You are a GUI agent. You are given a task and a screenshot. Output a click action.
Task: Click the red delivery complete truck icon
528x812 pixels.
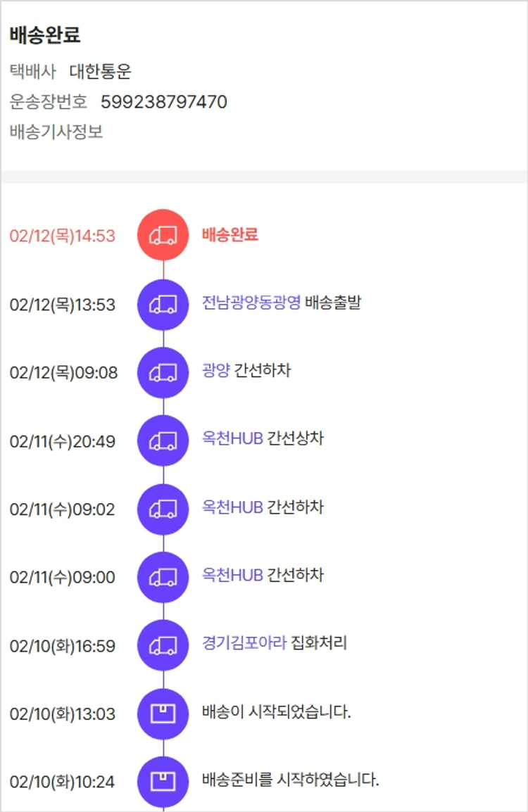click(163, 235)
